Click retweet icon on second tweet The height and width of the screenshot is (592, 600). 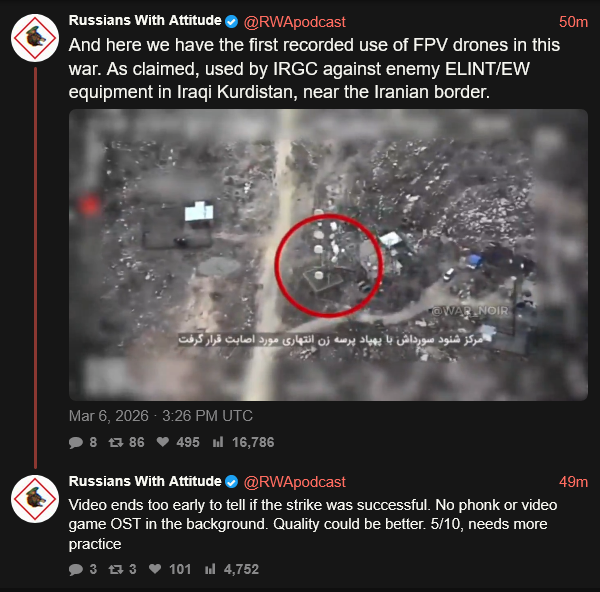(x=116, y=569)
